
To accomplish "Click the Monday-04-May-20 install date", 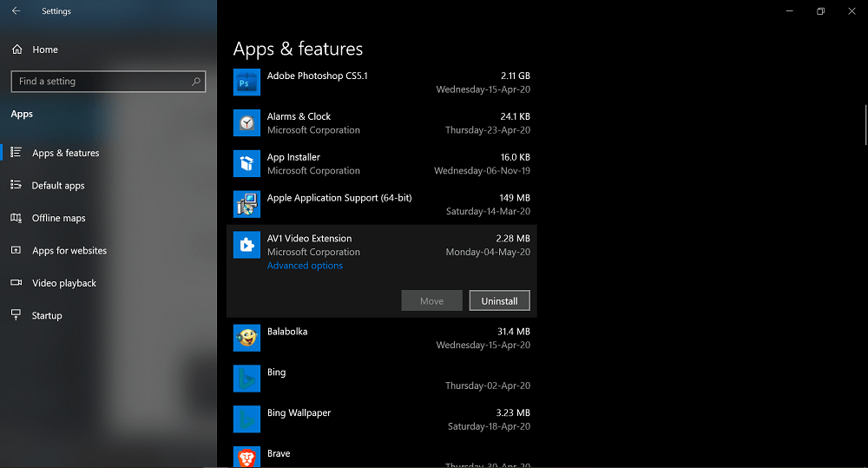I will [x=488, y=252].
